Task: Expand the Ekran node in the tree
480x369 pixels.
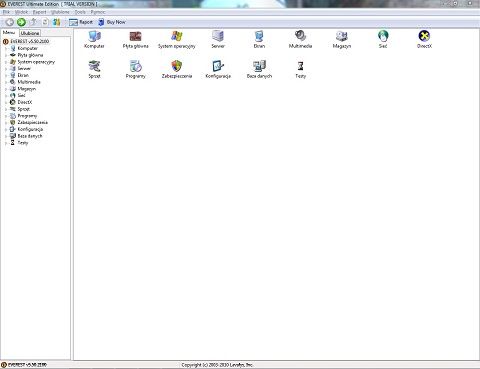Action: 6,75
